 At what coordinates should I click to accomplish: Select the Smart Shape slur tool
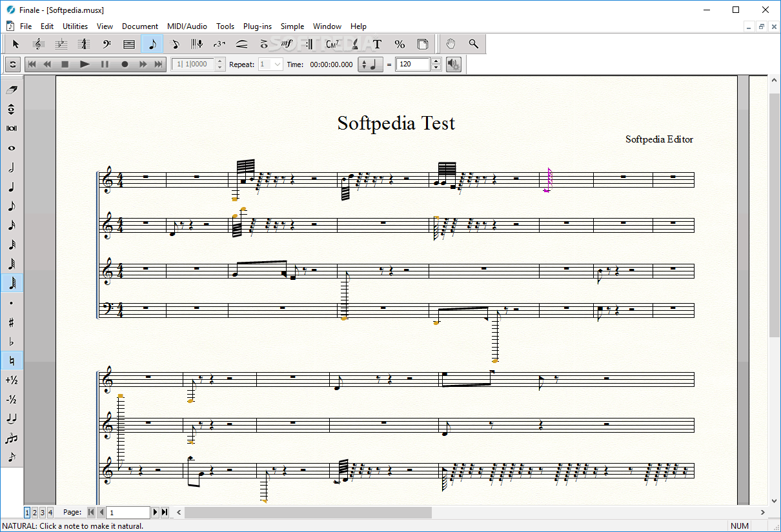point(242,44)
